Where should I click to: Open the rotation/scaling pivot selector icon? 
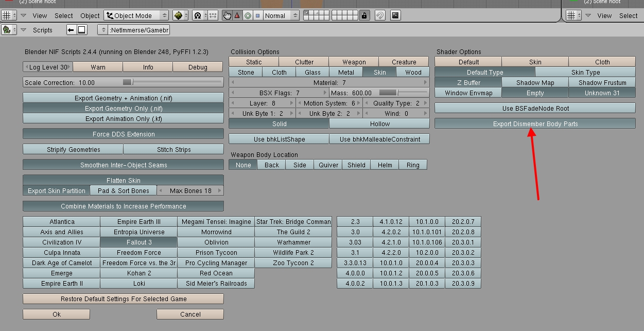(199, 15)
